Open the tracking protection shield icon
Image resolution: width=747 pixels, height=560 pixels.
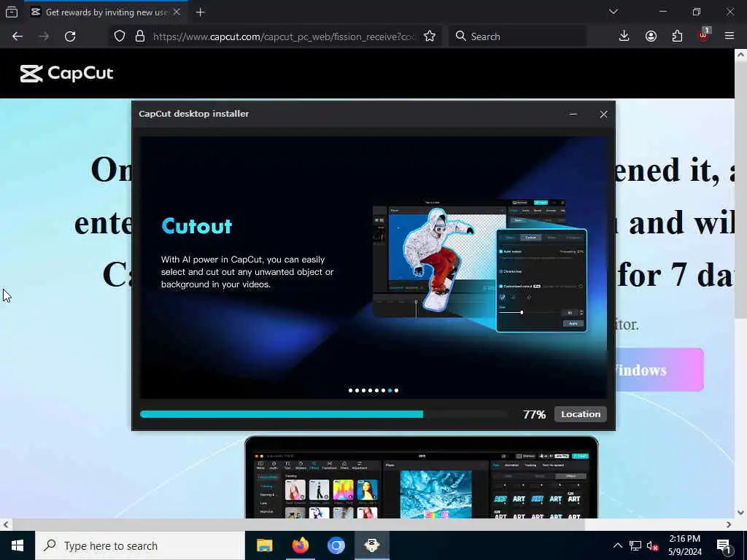coord(120,36)
